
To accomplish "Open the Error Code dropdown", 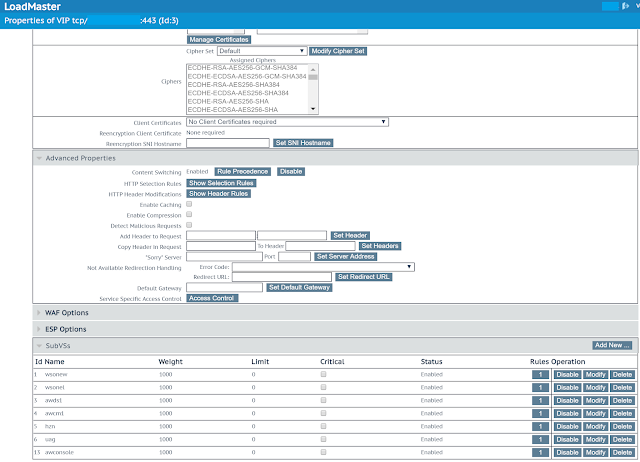I will pyautogui.click(x=323, y=267).
